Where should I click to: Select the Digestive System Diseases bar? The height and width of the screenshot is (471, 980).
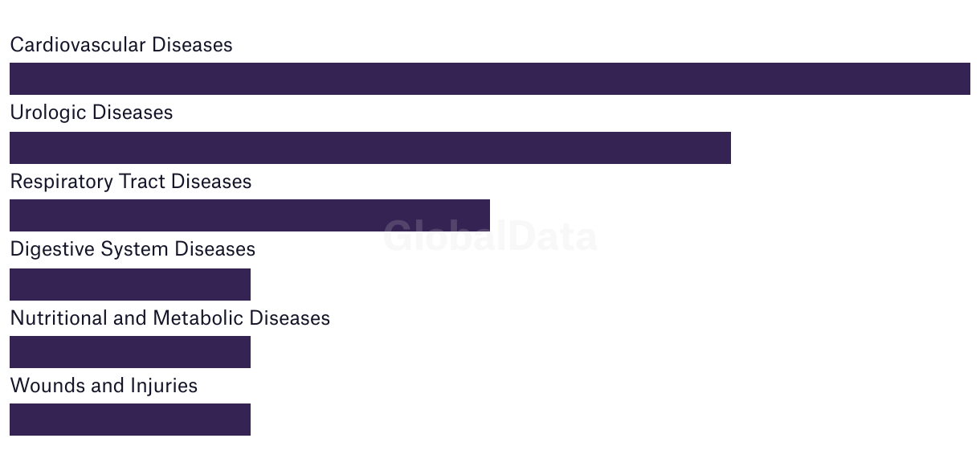point(130,285)
